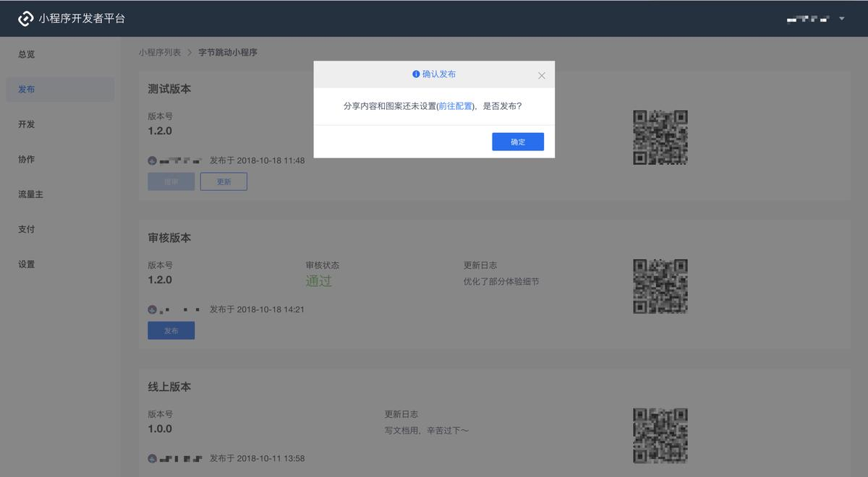Confirm publishing by clicking 确定
The image size is (868, 477).
pos(517,141)
